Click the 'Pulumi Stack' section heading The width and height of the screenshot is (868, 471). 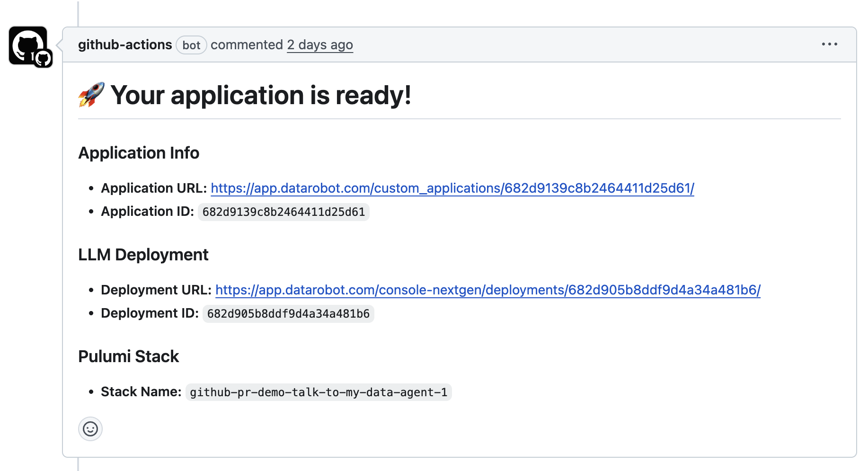click(128, 356)
